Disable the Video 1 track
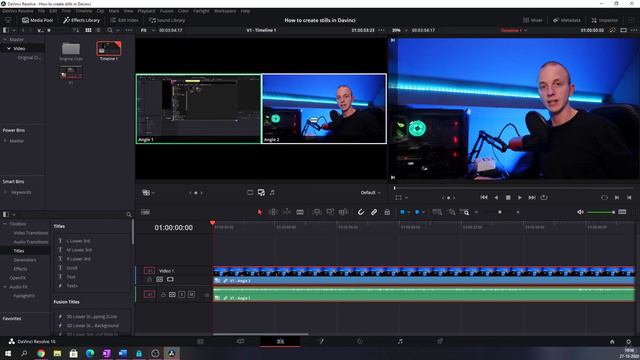 tap(170, 280)
